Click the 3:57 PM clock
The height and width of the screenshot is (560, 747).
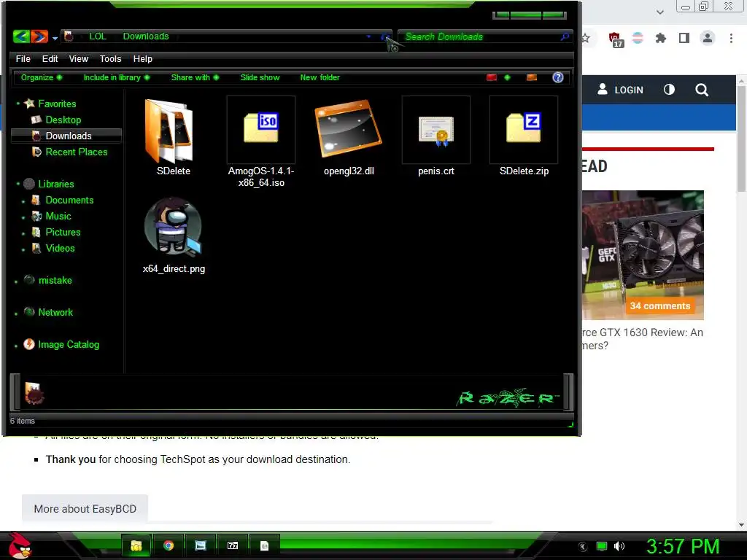click(x=683, y=546)
